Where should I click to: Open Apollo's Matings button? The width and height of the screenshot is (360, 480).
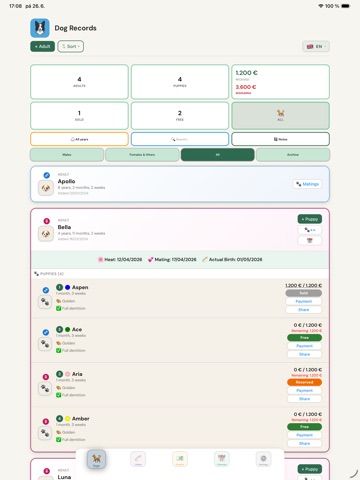[x=307, y=184]
